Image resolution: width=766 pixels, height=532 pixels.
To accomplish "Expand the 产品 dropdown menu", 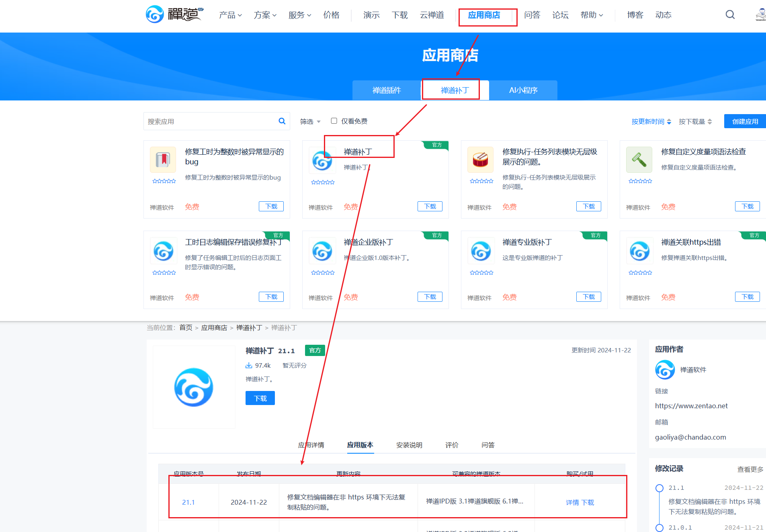I will point(230,15).
